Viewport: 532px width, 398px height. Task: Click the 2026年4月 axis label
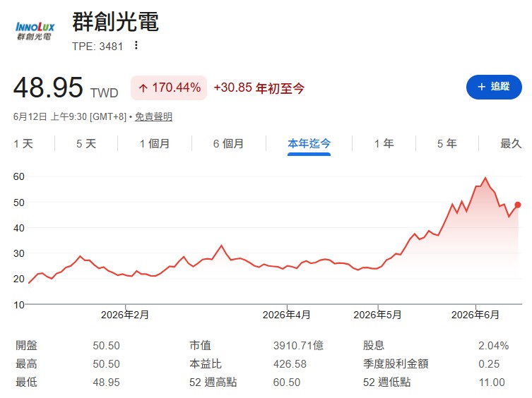tap(286, 315)
